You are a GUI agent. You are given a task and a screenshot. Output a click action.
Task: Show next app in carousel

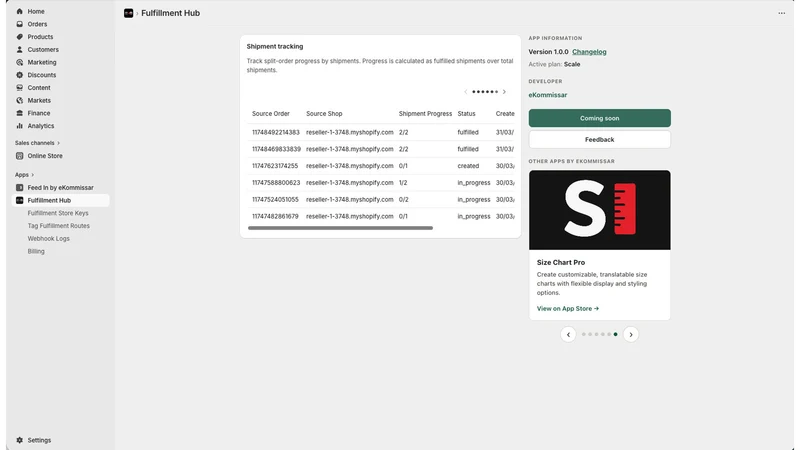click(631, 335)
